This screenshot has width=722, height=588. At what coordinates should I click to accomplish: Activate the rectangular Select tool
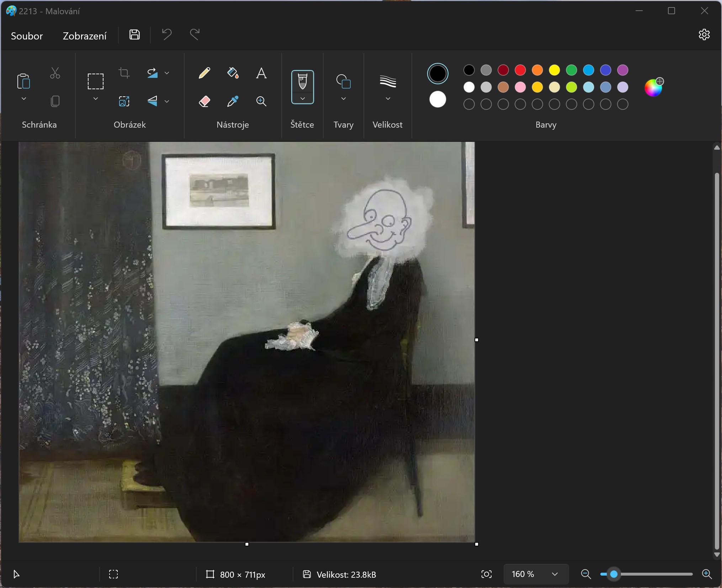click(96, 81)
